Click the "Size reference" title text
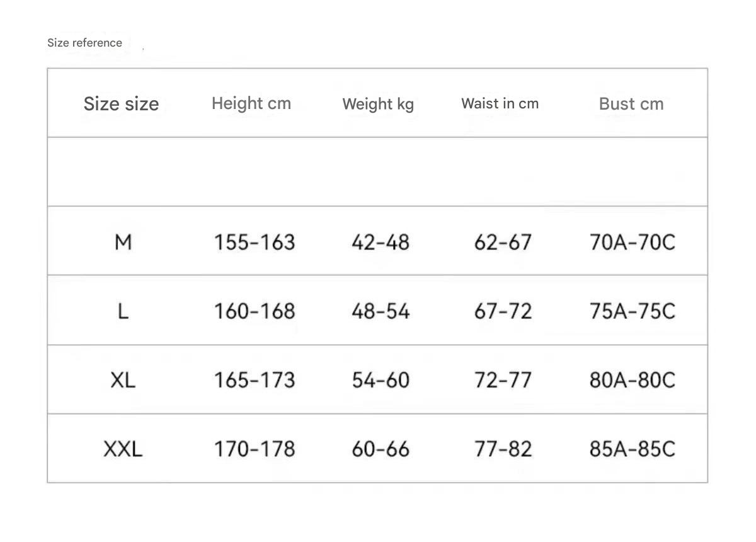The width and height of the screenshot is (756, 542). click(x=84, y=43)
